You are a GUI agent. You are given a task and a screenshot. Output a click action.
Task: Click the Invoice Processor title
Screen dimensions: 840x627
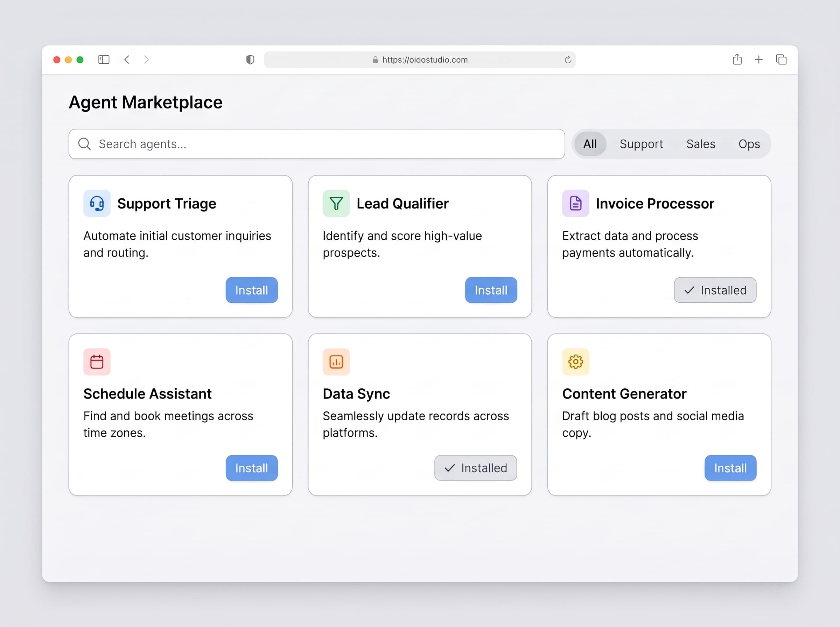655,204
